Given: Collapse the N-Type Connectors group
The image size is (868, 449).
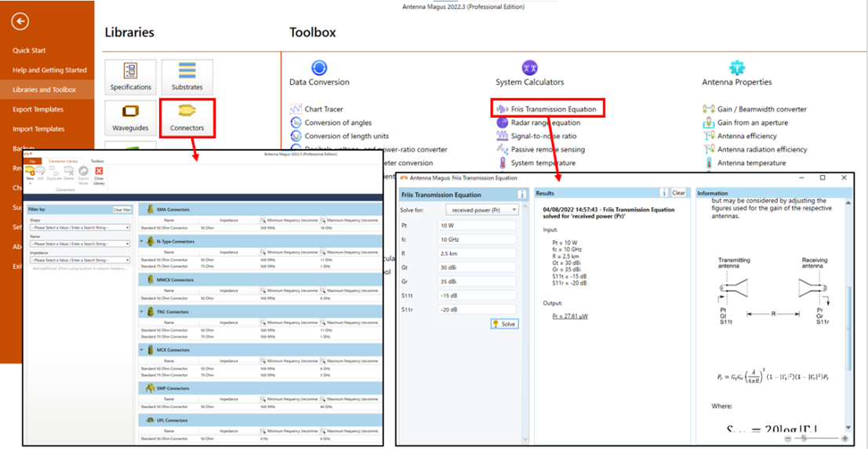Looking at the screenshot, I should click(x=142, y=241).
